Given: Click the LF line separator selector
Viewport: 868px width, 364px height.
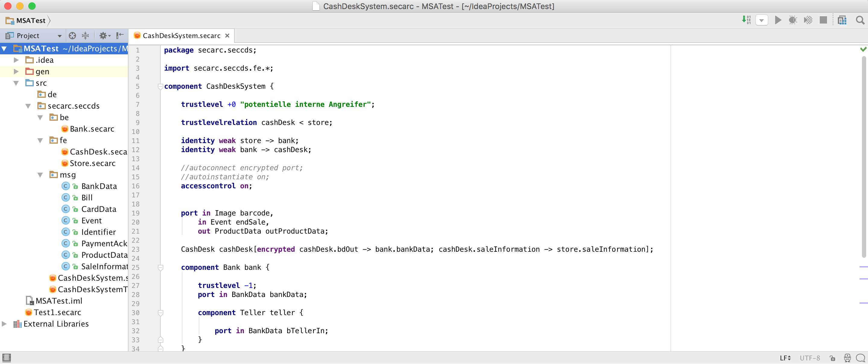Looking at the screenshot, I should [785, 358].
